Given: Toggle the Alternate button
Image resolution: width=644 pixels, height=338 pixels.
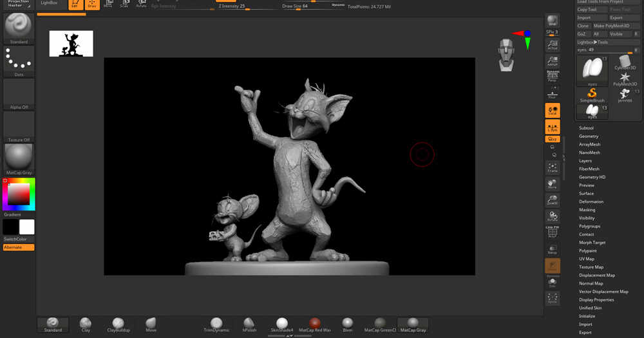Looking at the screenshot, I should [19, 247].
